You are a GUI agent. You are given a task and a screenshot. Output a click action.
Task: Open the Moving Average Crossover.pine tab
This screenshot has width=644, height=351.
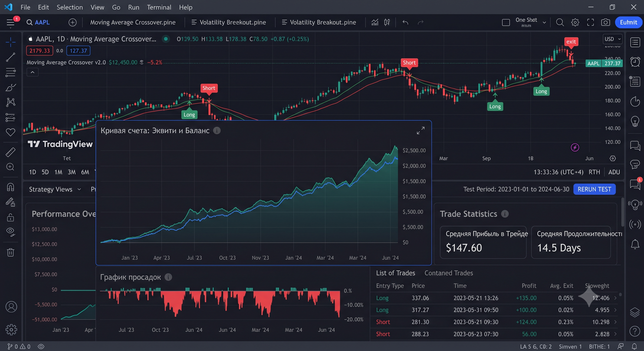point(133,22)
